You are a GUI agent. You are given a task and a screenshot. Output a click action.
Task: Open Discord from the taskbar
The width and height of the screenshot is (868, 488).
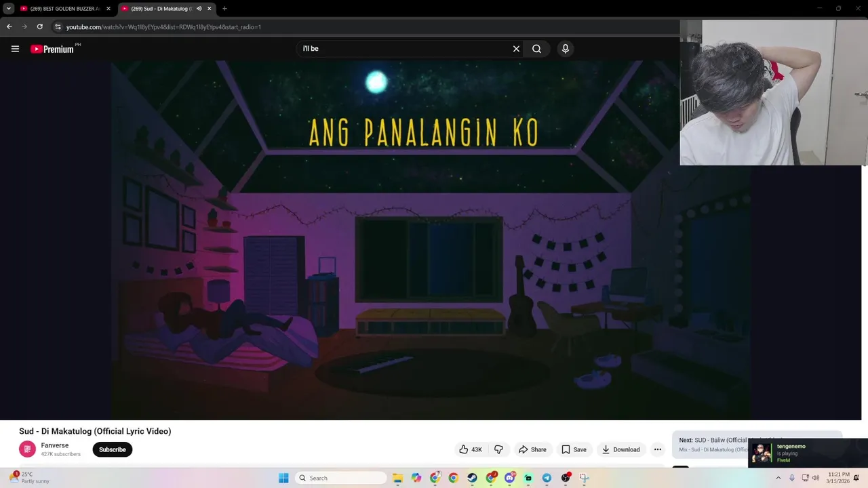(x=509, y=478)
